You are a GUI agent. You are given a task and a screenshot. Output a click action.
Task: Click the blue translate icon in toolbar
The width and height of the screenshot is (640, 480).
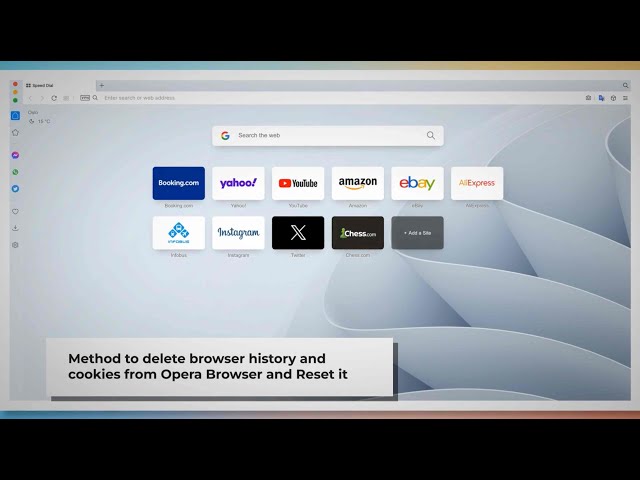tap(601, 98)
